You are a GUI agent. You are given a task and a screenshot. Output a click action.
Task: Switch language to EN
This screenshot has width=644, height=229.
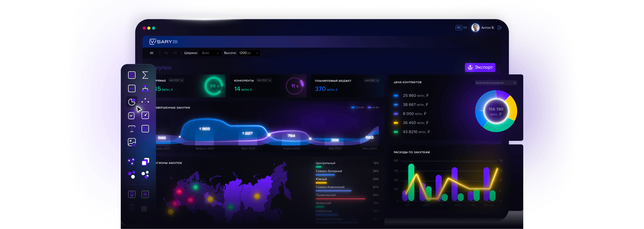click(x=465, y=28)
